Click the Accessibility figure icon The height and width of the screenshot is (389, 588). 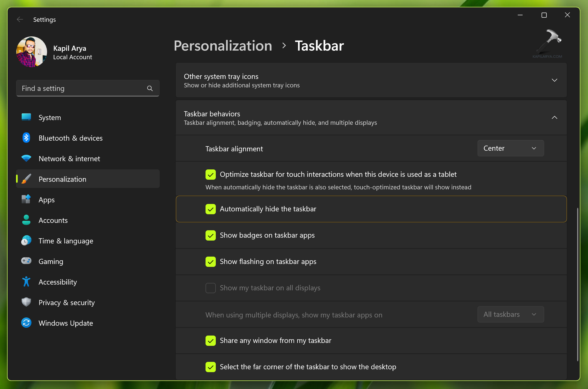[x=26, y=282]
